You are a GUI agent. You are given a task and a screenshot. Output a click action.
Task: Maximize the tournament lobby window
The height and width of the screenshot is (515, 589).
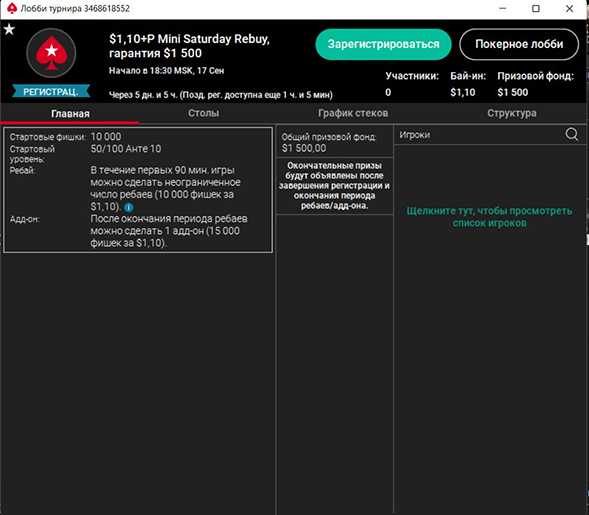pyautogui.click(x=536, y=9)
